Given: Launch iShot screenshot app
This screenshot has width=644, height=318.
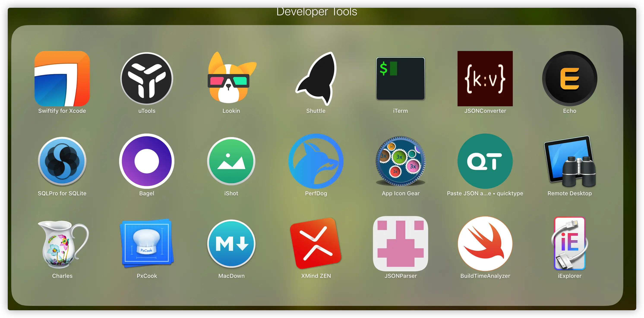Looking at the screenshot, I should [231, 161].
